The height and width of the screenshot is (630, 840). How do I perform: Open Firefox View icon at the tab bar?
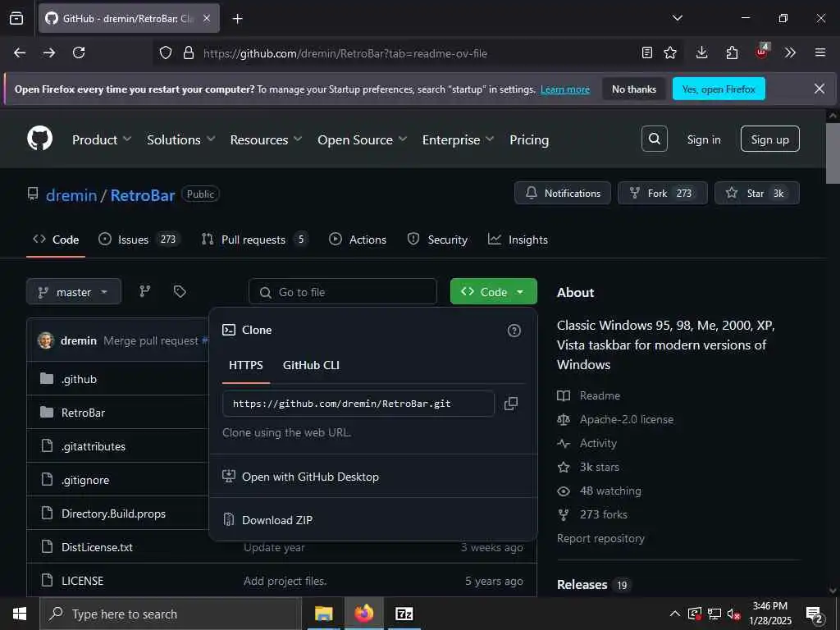click(16, 19)
